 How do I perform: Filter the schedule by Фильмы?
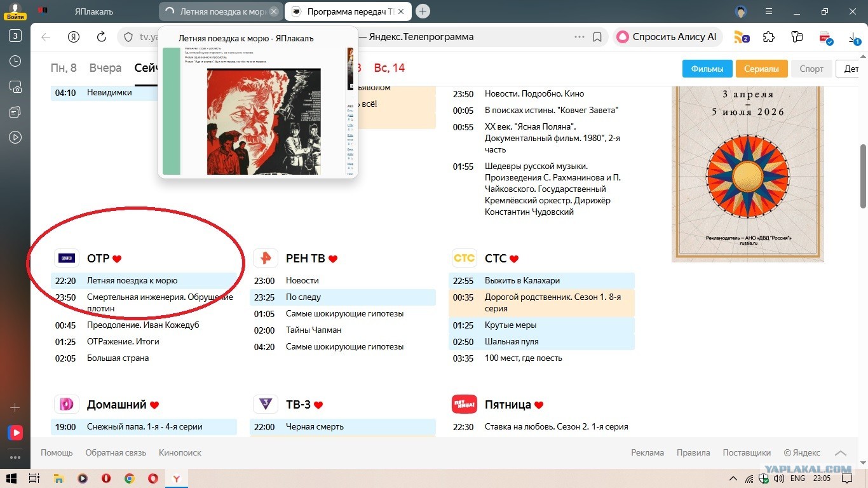pos(707,69)
